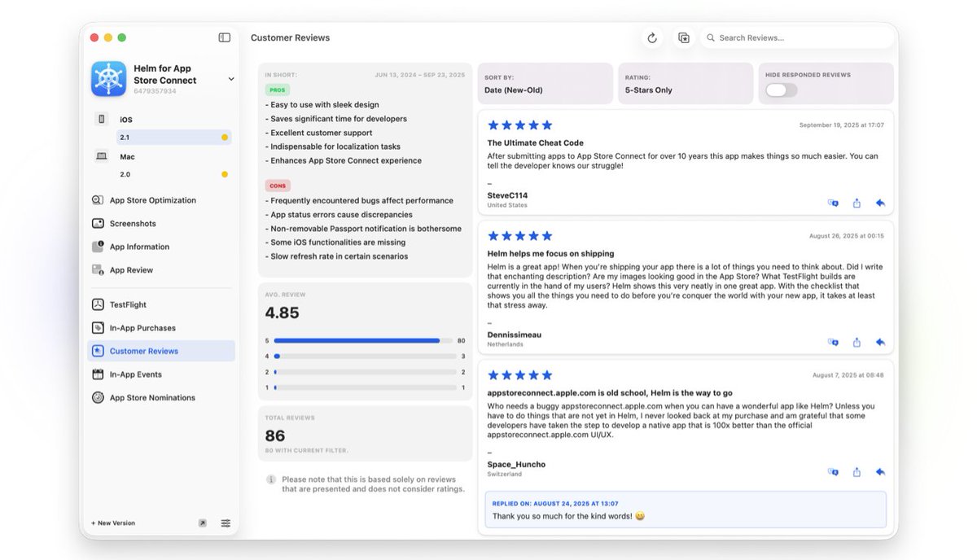Toggle the sidebar visibility icon
This screenshot has height=560, width=977.
pos(225,37)
